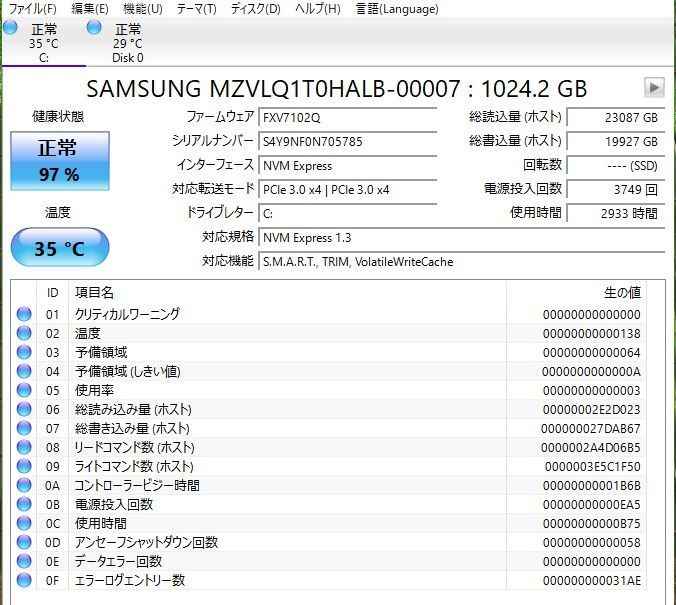This screenshot has height=605, width=676.
Task: Click the drive title SAMSUNG MZVLQ1T0HALB-00007
Action: [x=273, y=88]
